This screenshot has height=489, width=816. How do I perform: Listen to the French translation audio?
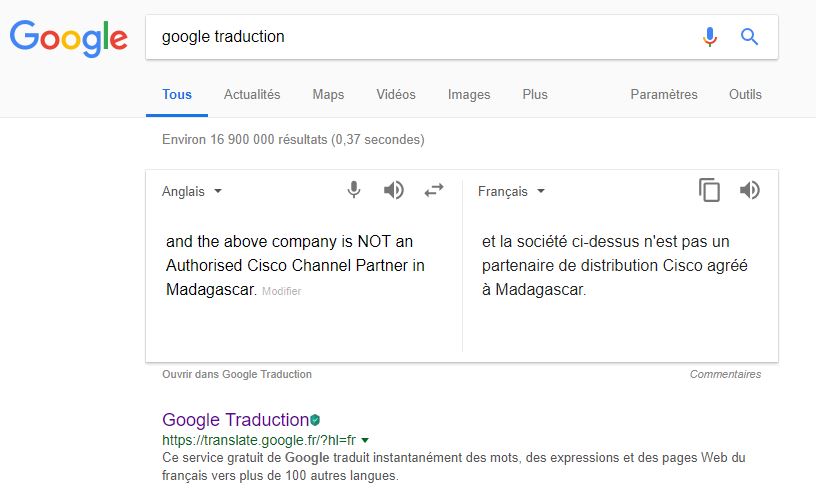coord(750,190)
